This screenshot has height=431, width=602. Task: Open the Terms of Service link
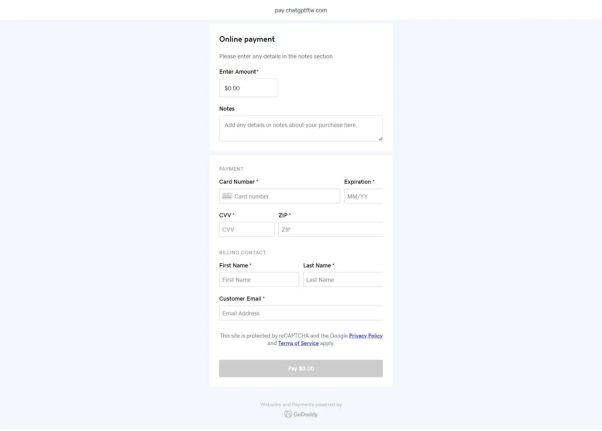click(298, 343)
